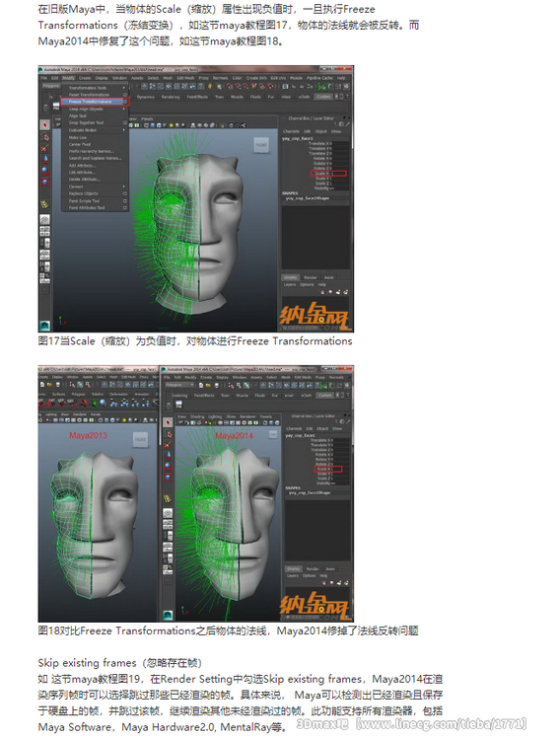Image resolution: width=560 pixels, height=740 pixels.
Task: Activate the Scale tool in figure 17 toolbox
Action: point(45,182)
